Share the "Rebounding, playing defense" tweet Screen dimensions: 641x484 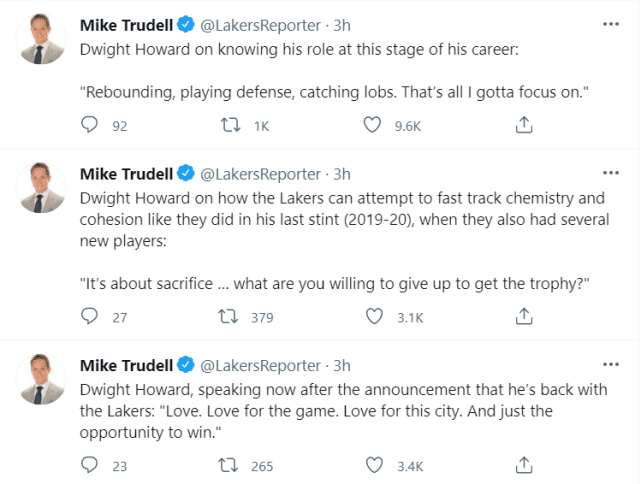click(523, 126)
